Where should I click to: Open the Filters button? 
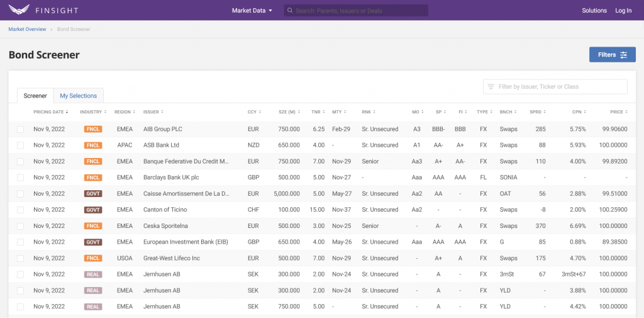pos(613,55)
